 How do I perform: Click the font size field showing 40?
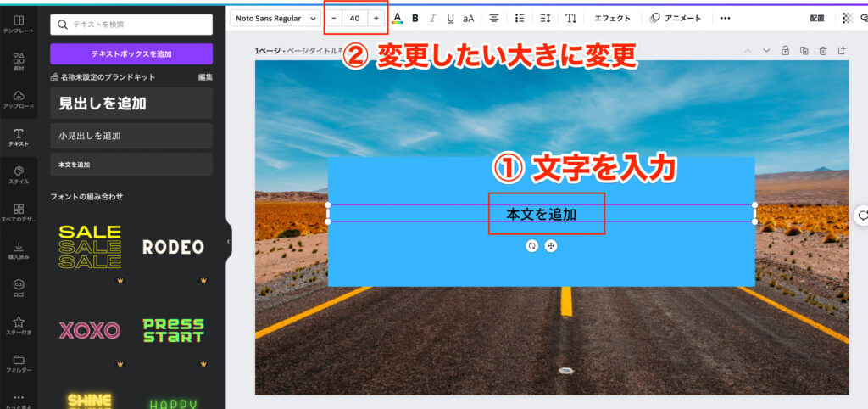click(355, 19)
